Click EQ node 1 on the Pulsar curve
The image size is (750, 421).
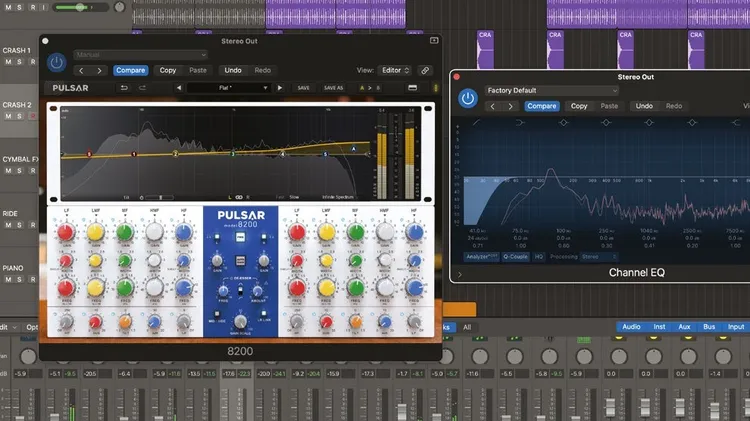click(x=134, y=154)
